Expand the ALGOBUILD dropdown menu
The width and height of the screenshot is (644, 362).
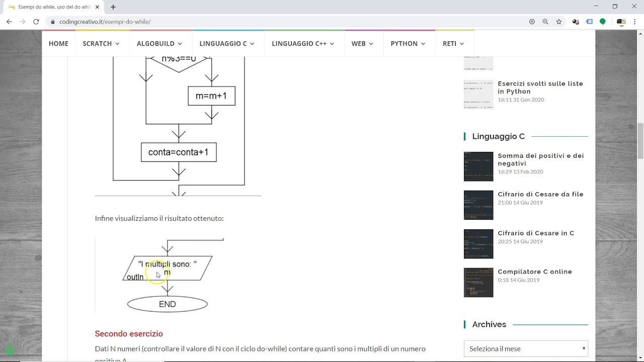pos(159,44)
